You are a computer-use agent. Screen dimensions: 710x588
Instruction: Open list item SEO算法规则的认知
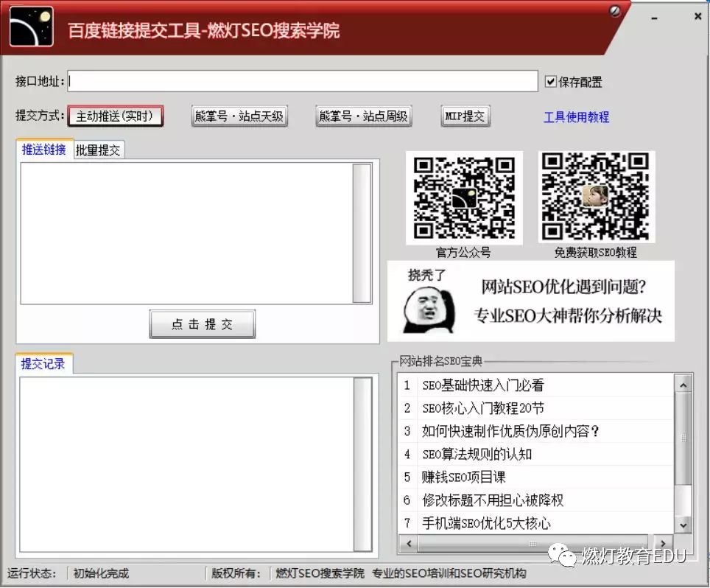pyautogui.click(x=536, y=455)
